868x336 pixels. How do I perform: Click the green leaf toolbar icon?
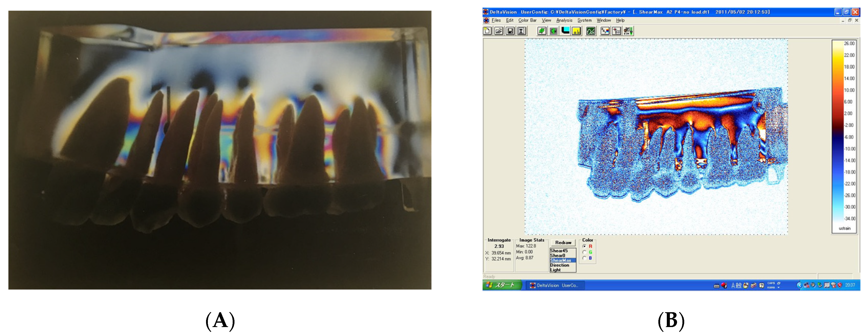coord(541,31)
